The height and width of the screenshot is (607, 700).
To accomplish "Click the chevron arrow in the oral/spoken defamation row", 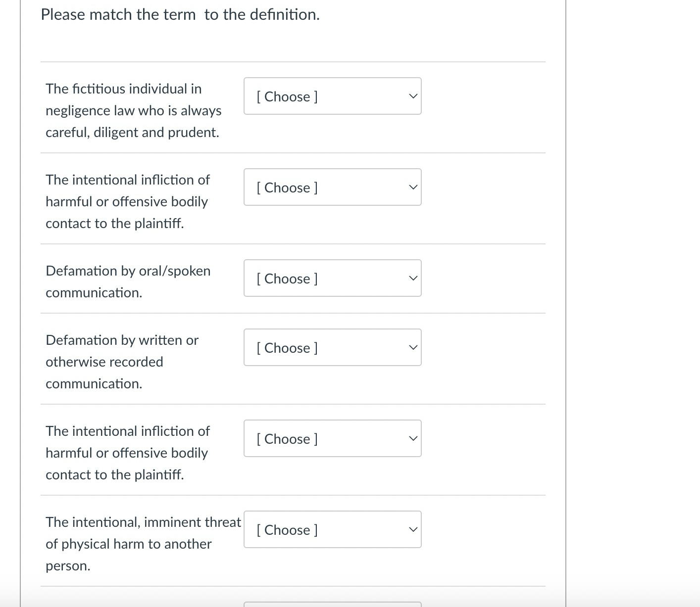I will pyautogui.click(x=413, y=278).
